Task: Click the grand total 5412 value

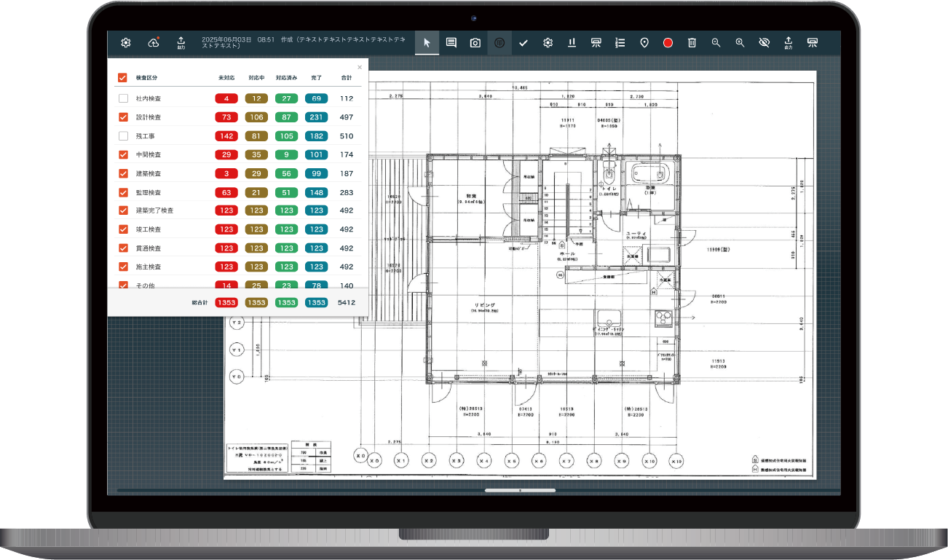Action: 346,302
